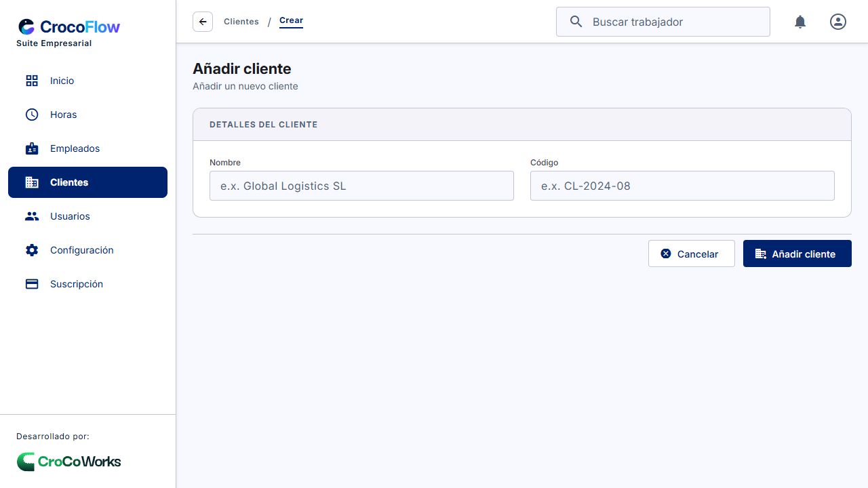The image size is (868, 488).
Task: Click the Configuración gear icon
Action: [x=32, y=250]
